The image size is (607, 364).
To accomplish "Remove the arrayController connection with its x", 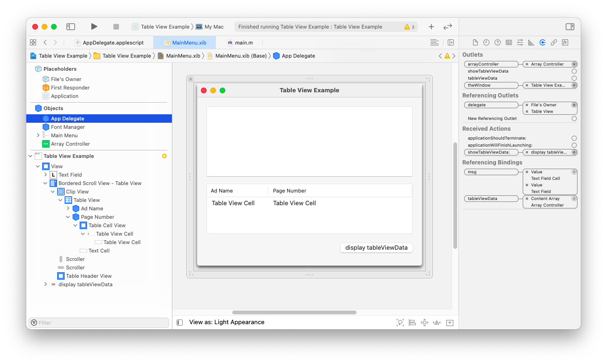I will [x=527, y=64].
